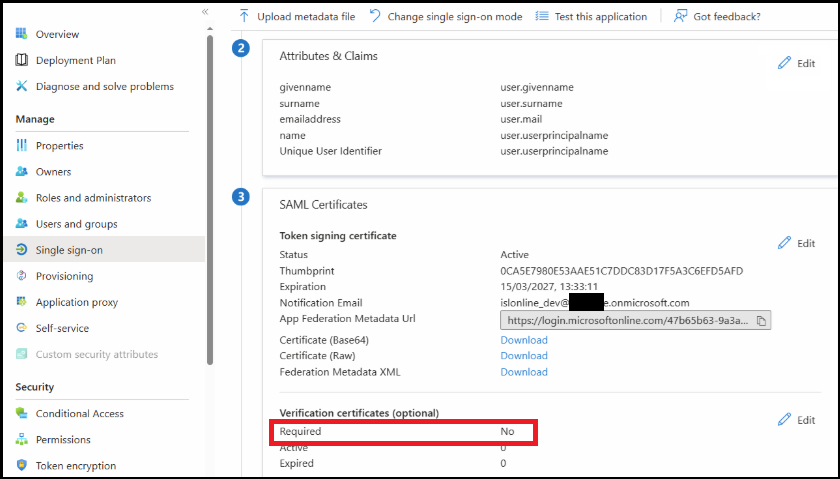Screen dimensions: 840x479
Task: Click the upload arrow icon in the toolbar
Action: [x=244, y=16]
